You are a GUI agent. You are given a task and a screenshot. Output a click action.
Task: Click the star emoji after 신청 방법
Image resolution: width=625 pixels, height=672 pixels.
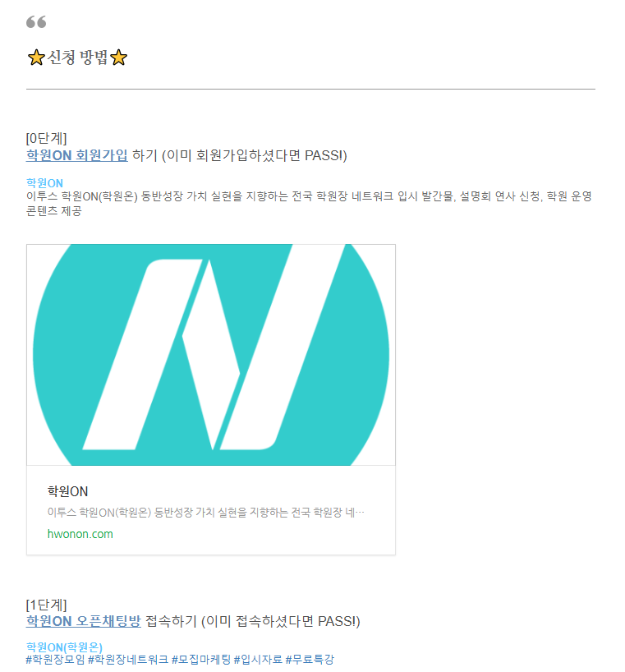[118, 58]
